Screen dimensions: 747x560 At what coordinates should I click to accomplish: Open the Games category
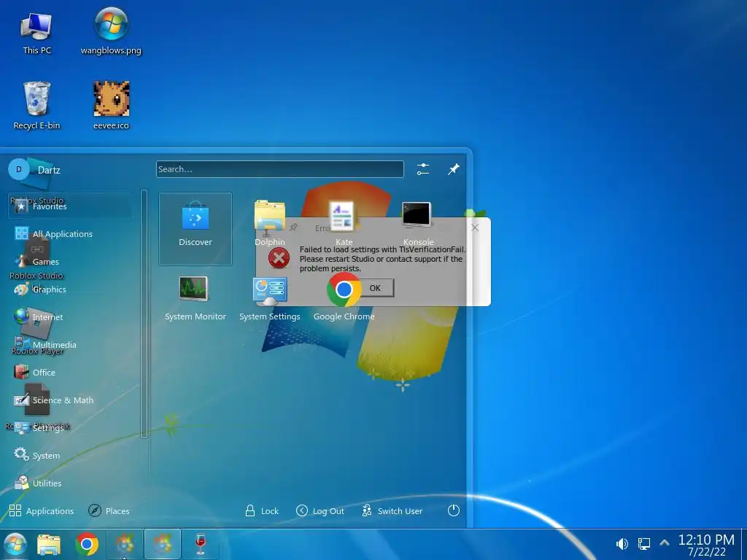(x=69, y=262)
